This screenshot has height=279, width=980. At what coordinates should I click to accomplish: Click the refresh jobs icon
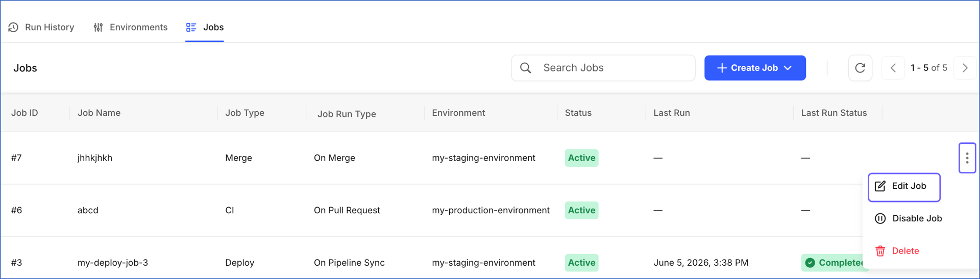860,68
